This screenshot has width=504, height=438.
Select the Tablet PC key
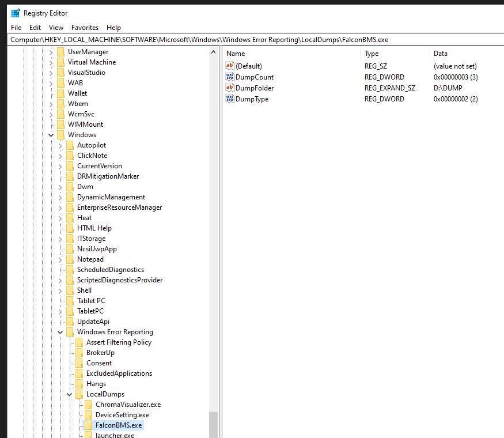(91, 301)
